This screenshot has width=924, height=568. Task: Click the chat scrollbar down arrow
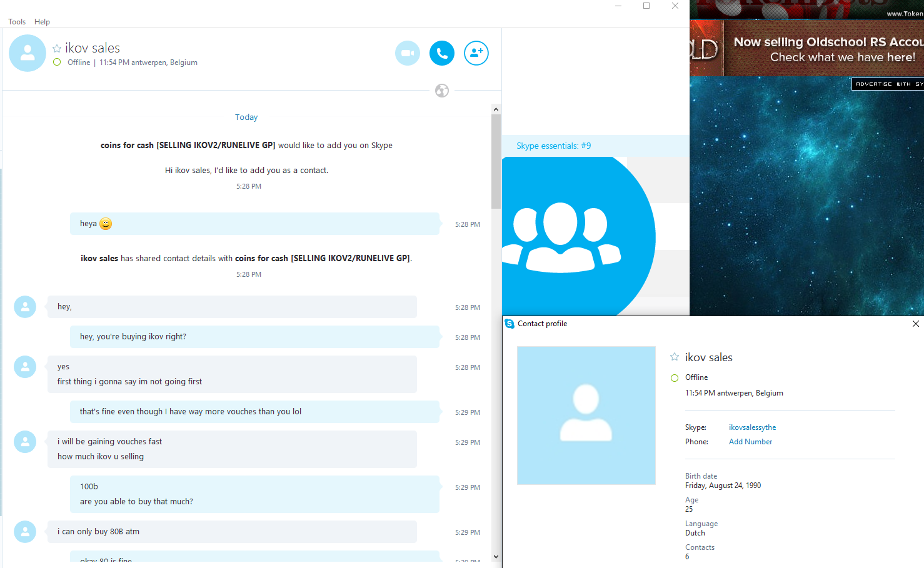496,556
